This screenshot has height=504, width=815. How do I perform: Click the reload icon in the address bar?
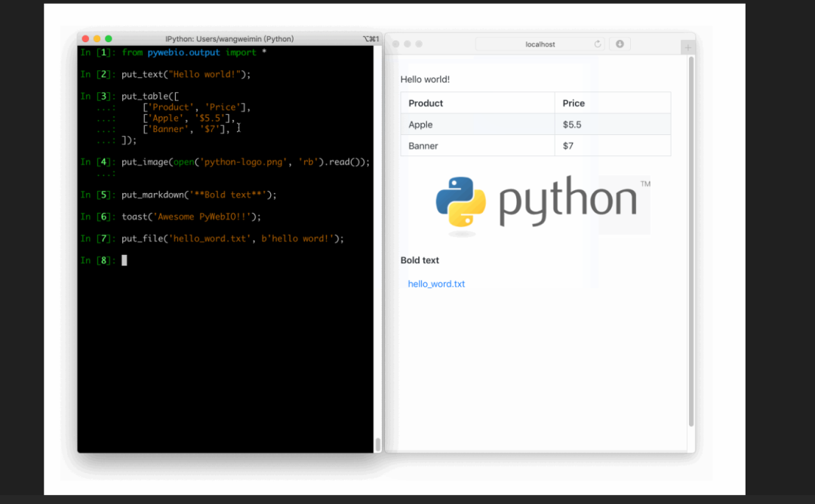click(x=598, y=45)
